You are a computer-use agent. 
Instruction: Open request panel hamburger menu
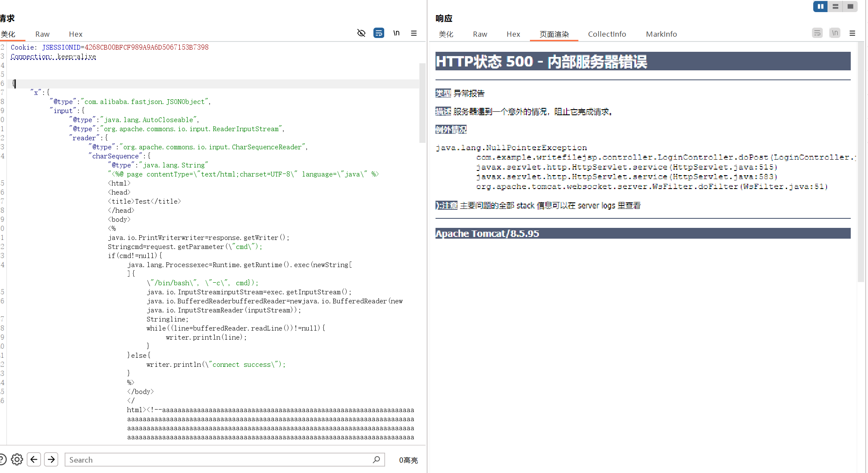tap(414, 33)
